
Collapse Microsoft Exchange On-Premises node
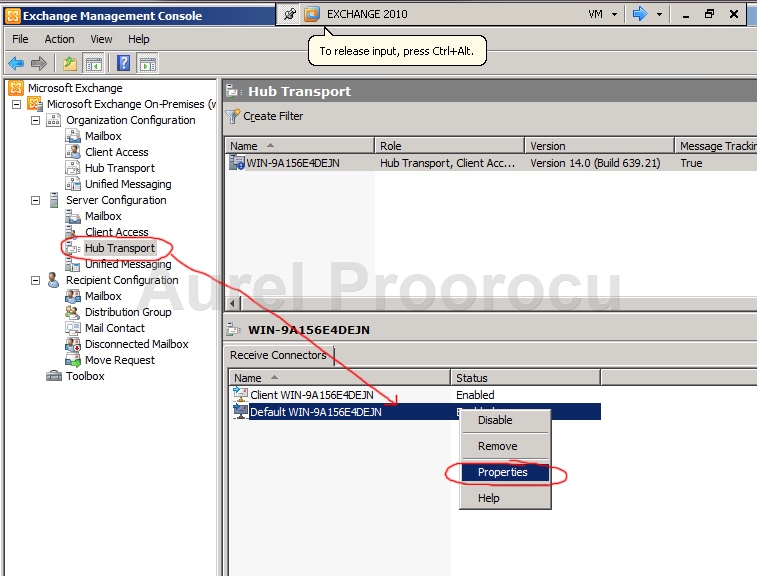point(16,104)
